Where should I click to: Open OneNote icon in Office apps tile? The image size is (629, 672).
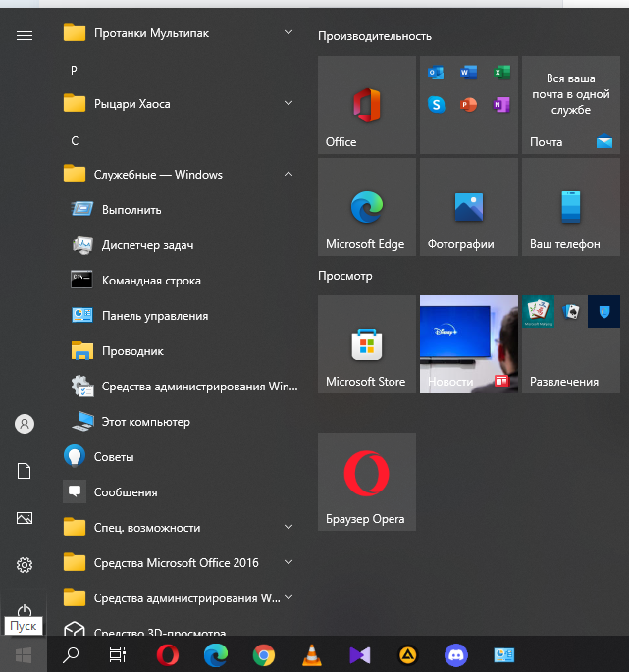tap(501, 105)
